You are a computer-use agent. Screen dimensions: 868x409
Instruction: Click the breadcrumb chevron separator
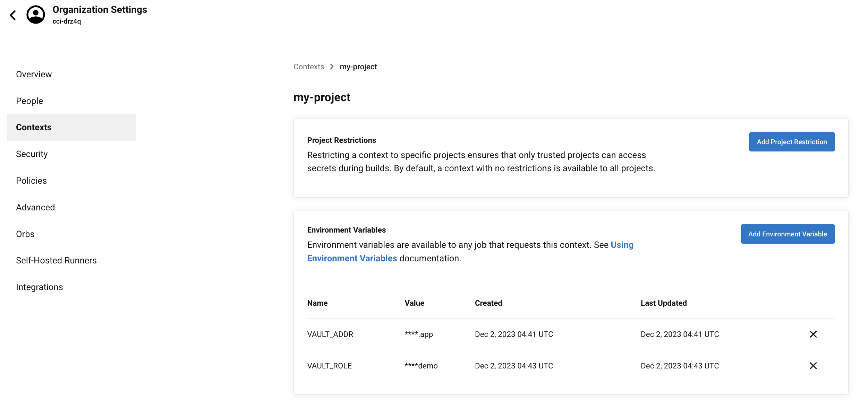point(332,67)
